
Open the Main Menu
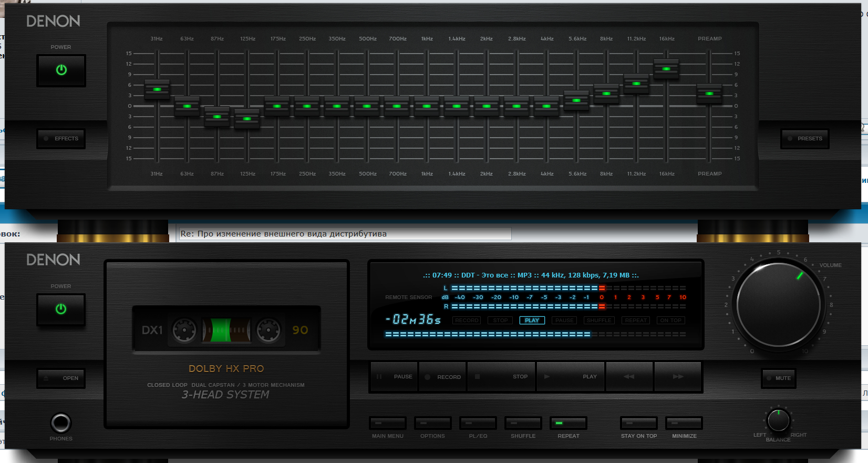388,423
